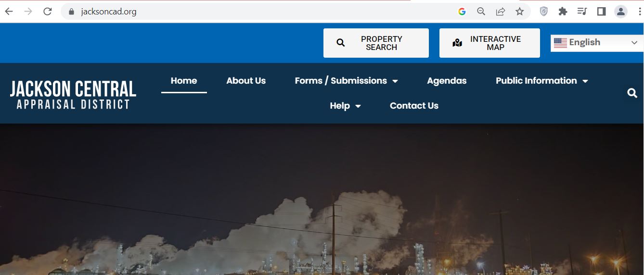644x275 pixels.
Task: Open the Contact Us page
Action: 414,106
